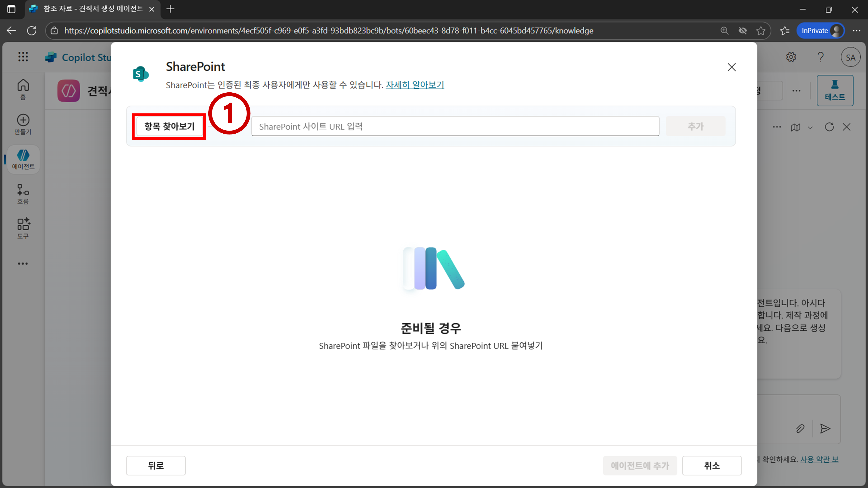Select the 에이전트 agents icon in the sidebar
This screenshot has width=868, height=488.
click(23, 159)
